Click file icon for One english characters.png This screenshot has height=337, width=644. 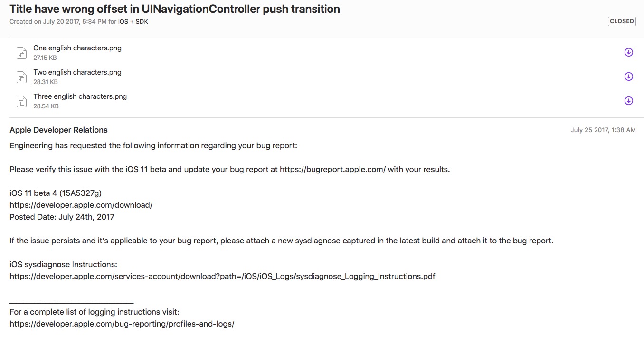(x=21, y=53)
